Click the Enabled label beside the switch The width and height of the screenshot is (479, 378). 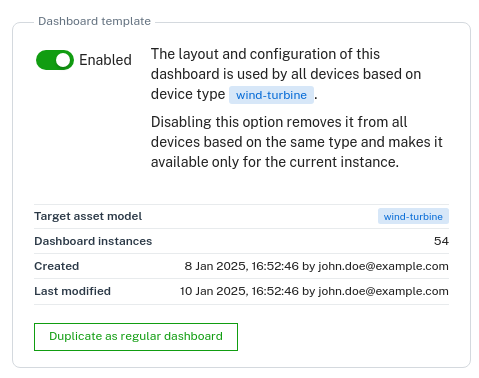tap(105, 60)
